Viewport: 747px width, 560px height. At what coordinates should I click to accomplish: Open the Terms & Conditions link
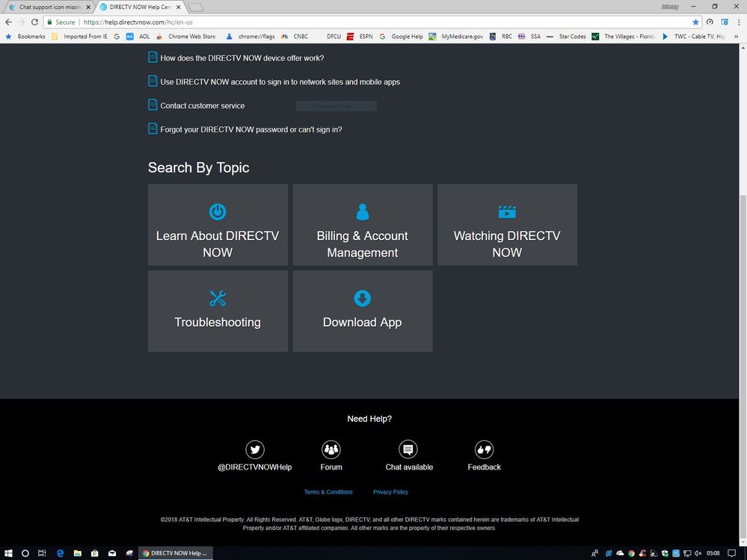[328, 492]
